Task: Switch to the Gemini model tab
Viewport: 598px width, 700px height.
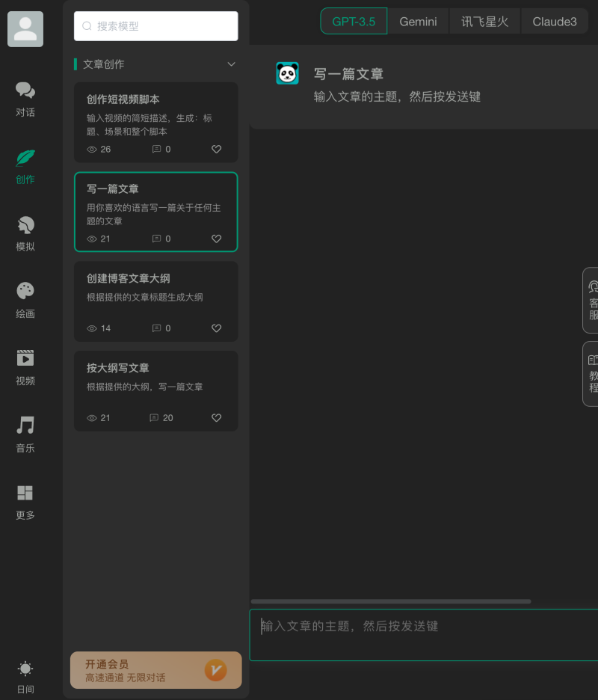Action: click(x=418, y=21)
